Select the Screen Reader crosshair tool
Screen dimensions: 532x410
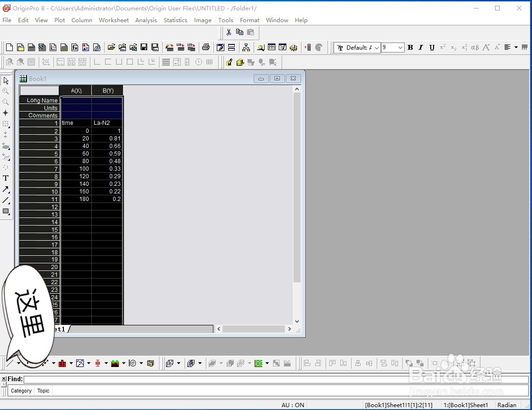click(6, 113)
